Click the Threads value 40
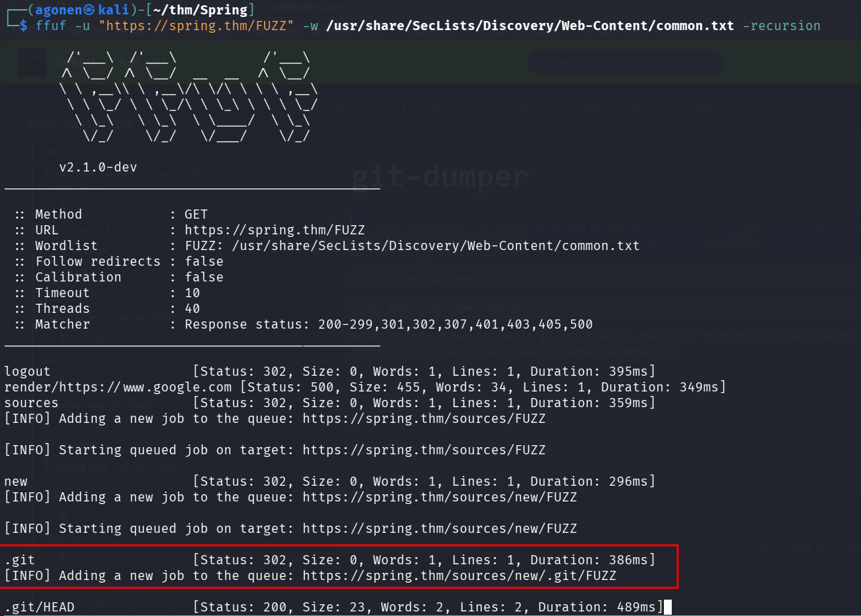Viewport: 861px width, 616px height. point(192,309)
